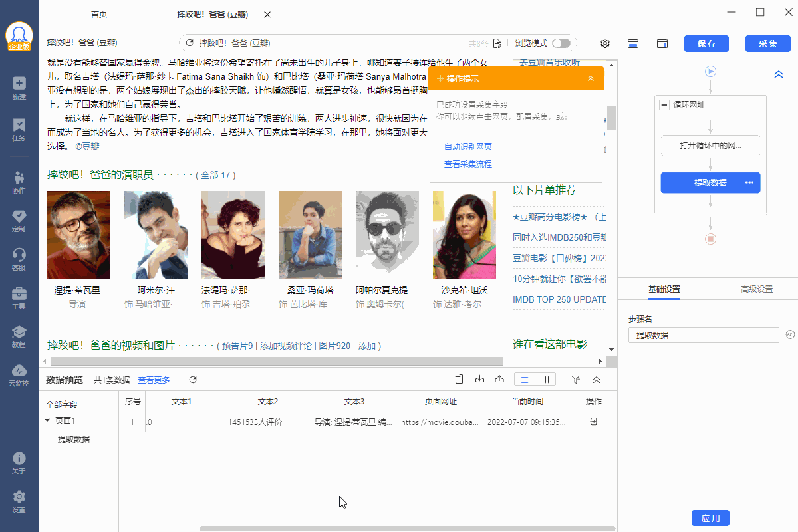Image resolution: width=798 pixels, height=532 pixels.
Task: Refresh the 数据预览 data preview
Action: pos(193,380)
